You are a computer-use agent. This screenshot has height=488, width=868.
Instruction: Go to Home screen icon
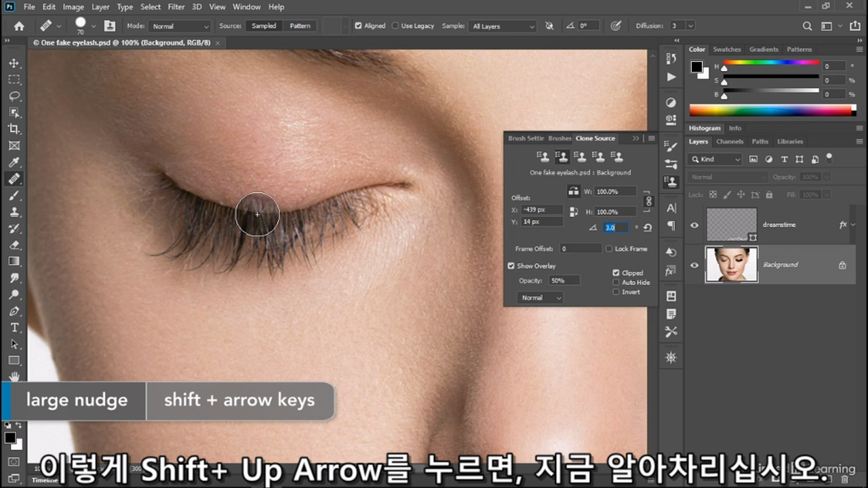tap(19, 26)
